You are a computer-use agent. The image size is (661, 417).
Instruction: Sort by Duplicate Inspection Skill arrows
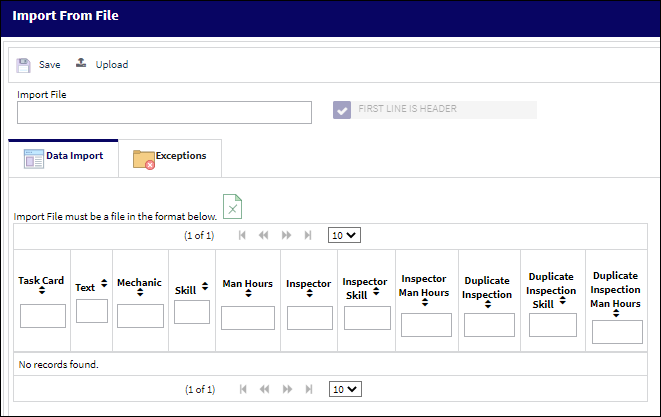(563, 301)
